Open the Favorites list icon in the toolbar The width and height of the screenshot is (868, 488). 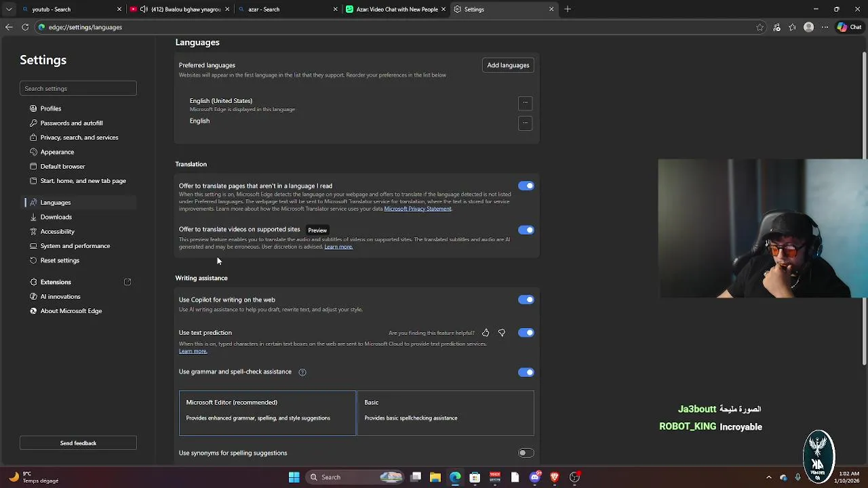pyautogui.click(x=792, y=27)
